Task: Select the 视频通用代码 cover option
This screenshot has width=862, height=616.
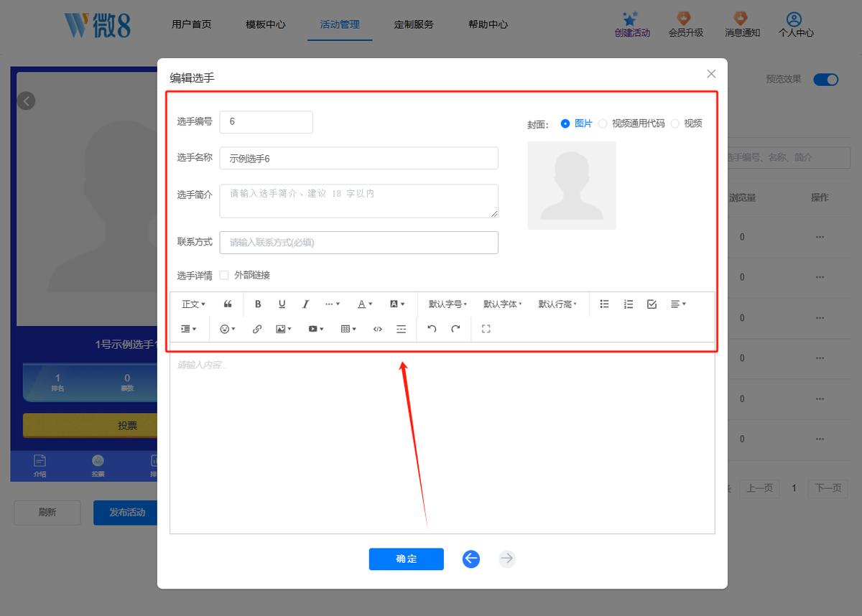Action: pyautogui.click(x=631, y=123)
